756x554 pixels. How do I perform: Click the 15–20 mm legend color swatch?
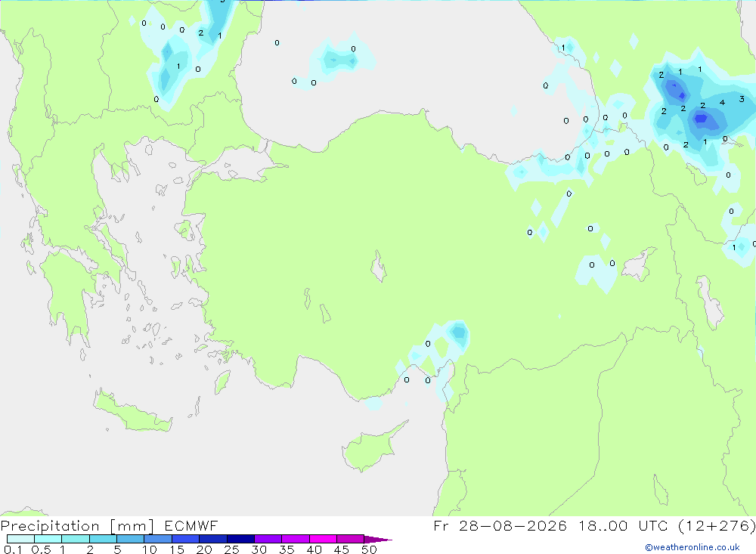coord(186,539)
